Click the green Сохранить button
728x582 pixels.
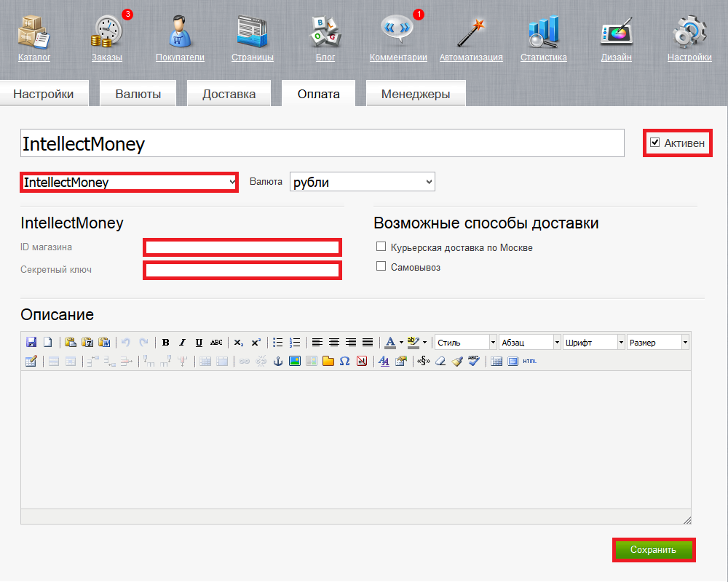(653, 550)
